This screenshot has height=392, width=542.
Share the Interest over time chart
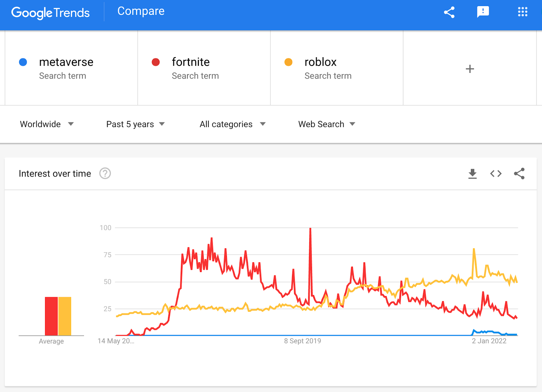(x=519, y=173)
